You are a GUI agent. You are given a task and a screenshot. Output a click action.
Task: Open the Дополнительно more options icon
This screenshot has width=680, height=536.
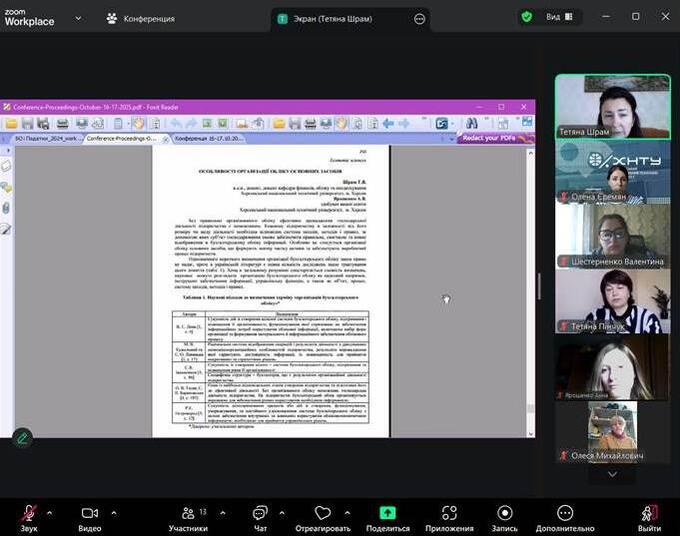point(565,513)
